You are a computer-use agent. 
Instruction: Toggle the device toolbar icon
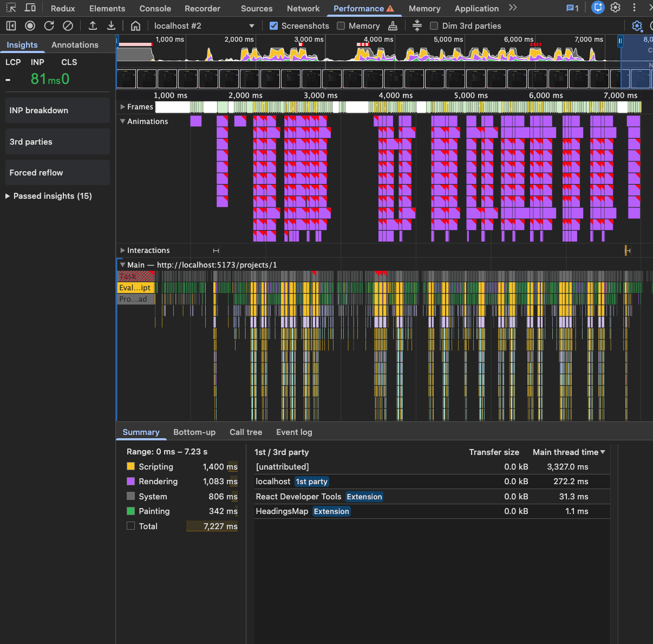tap(30, 8)
